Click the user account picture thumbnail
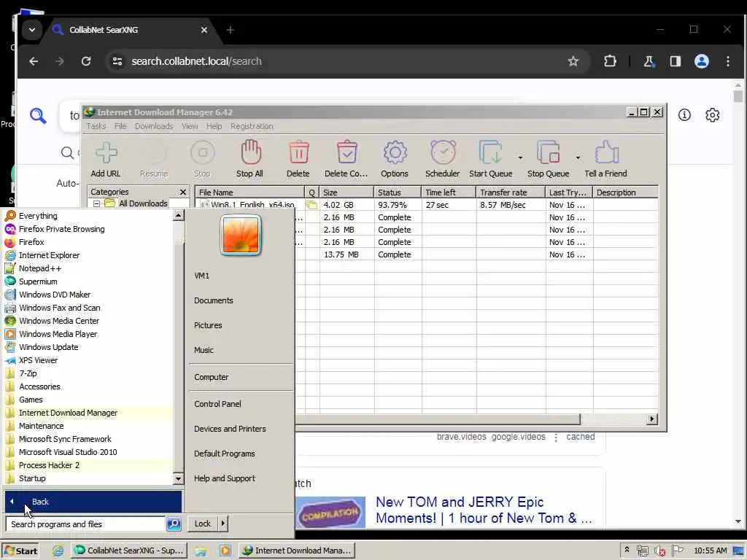The width and height of the screenshot is (747, 560). (x=241, y=235)
